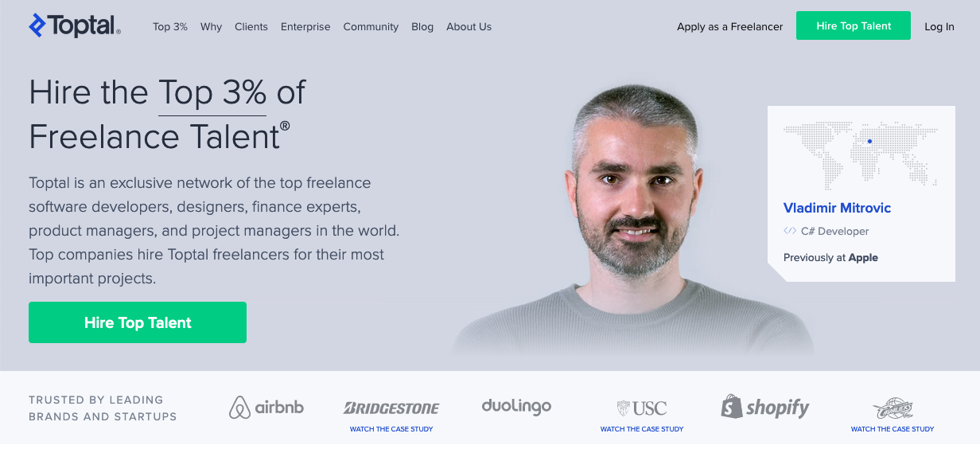980x449 pixels.
Task: Watch the case study under Cavaliers
Action: [892, 429]
